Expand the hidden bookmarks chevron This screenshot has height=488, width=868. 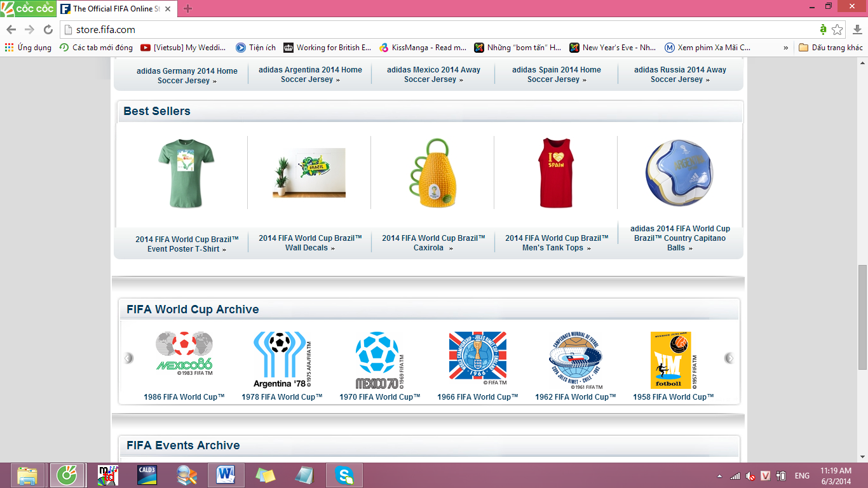pyautogui.click(x=786, y=48)
